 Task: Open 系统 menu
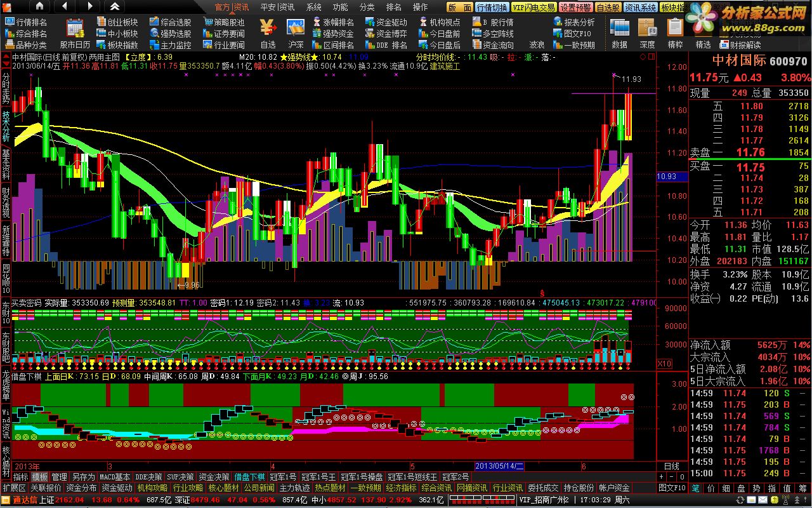(x=314, y=7)
